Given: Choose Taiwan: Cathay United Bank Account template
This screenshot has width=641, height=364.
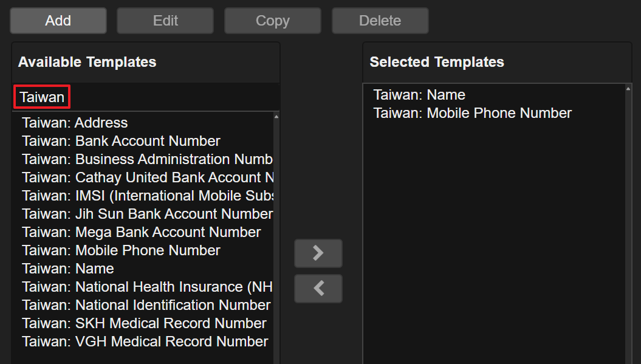Looking at the screenshot, I should click(x=146, y=177).
